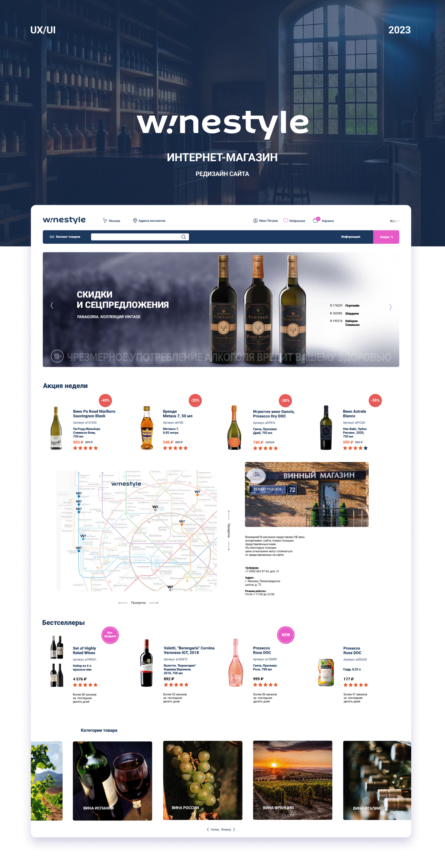
Task: Click the left Прокрутка arrow under map
Action: tap(123, 603)
